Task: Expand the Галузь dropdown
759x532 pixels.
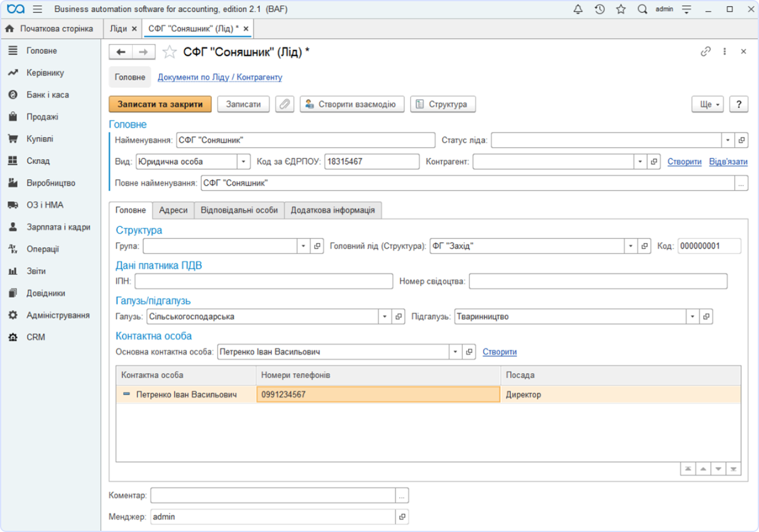Action: coord(385,316)
